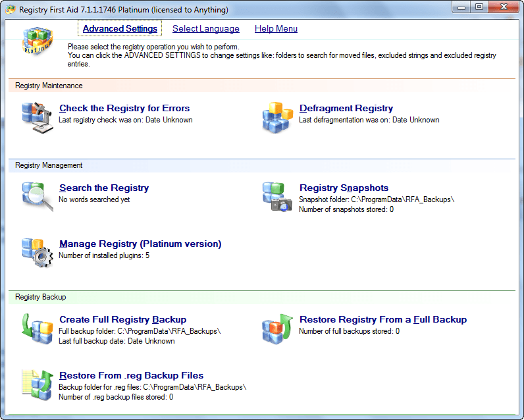524x420 pixels.
Task: Open Registry Snapshots link
Action: pyautogui.click(x=344, y=188)
